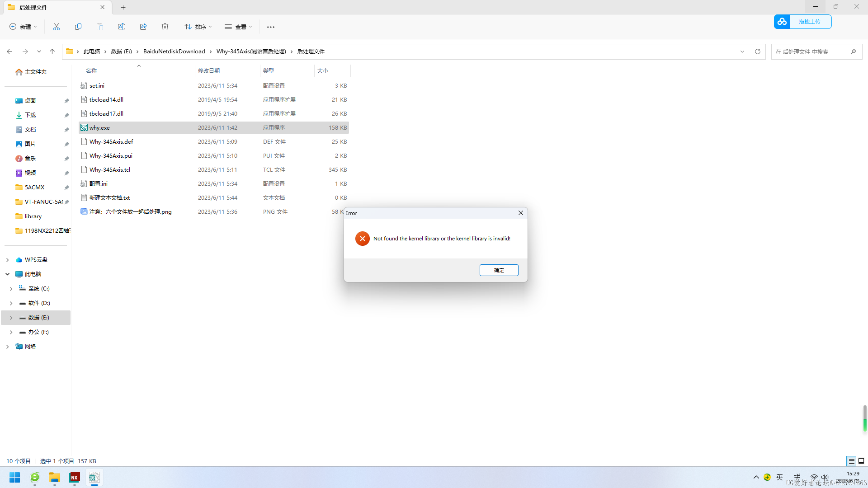The image size is (868, 488).
Task: Click the Share icon in toolbar
Action: pyautogui.click(x=143, y=27)
